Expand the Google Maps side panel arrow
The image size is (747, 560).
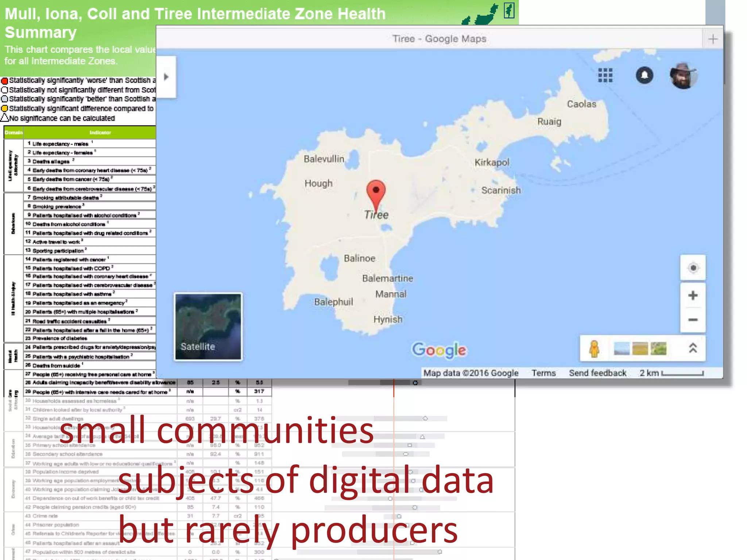pos(166,77)
